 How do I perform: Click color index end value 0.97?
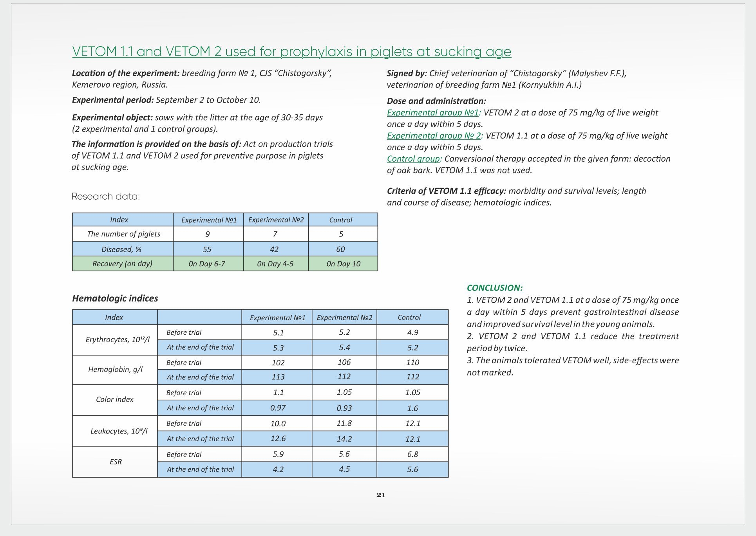click(x=278, y=408)
